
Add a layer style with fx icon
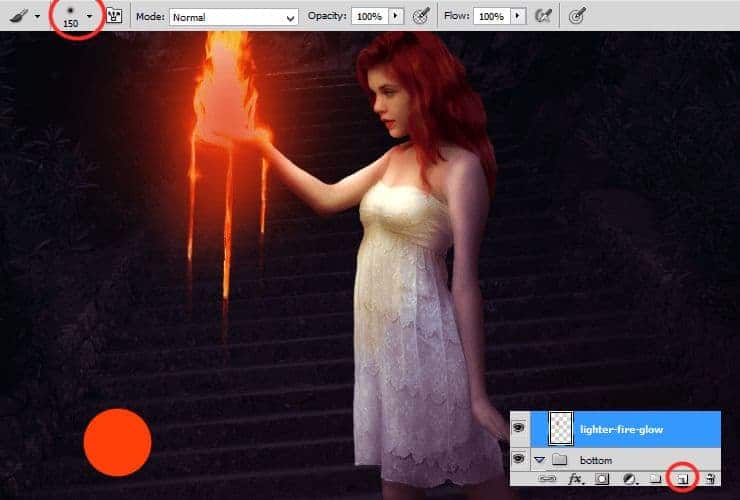click(x=575, y=480)
